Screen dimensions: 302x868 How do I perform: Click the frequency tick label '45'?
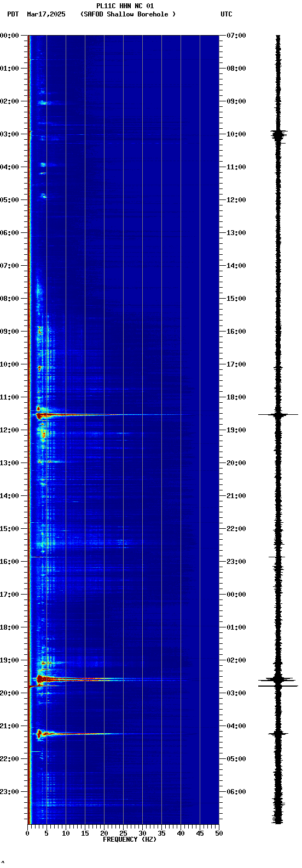pos(200,833)
